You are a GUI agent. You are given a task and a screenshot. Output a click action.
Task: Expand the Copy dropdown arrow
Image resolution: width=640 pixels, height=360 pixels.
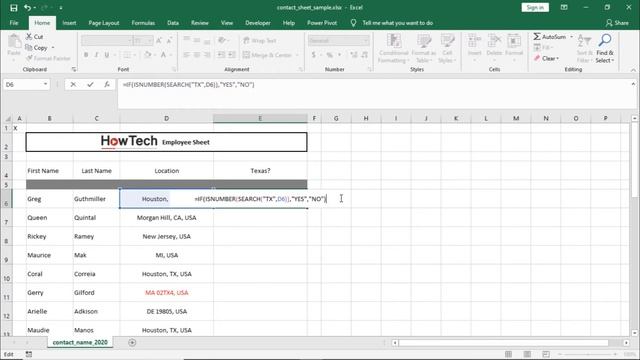tap(53, 48)
